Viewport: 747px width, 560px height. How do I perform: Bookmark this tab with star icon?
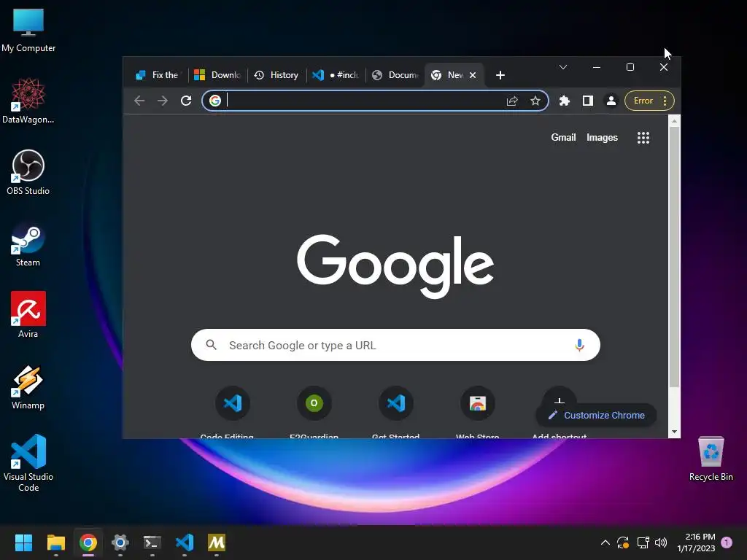535,101
